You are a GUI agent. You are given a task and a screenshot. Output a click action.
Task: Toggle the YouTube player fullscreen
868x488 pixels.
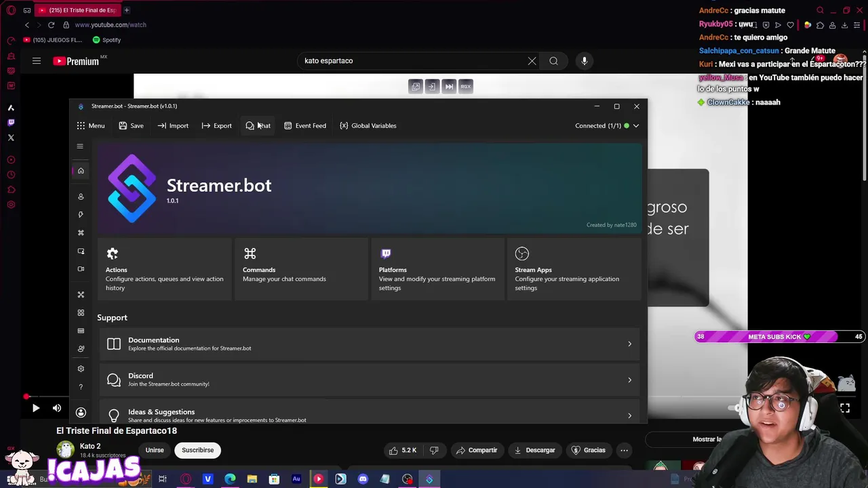[x=845, y=408]
